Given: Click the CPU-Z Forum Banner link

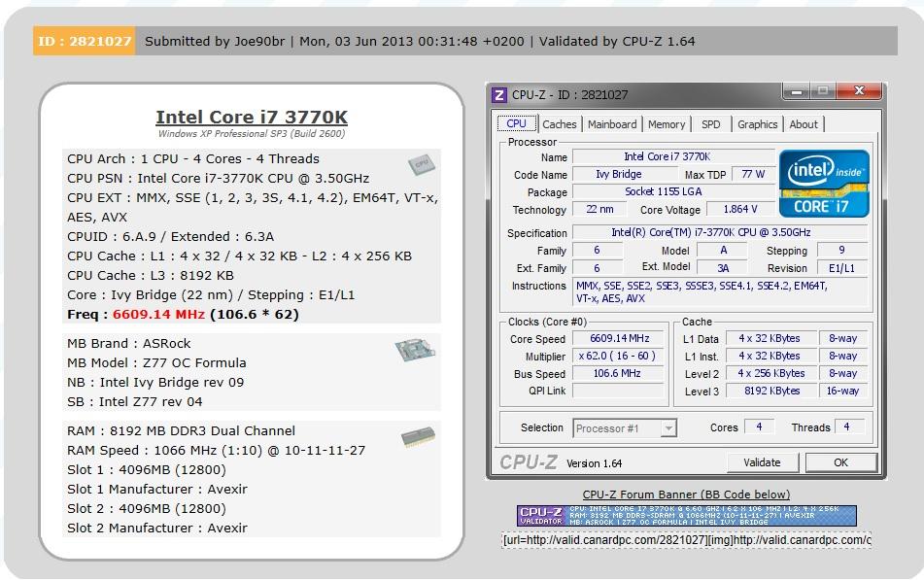Looking at the screenshot, I should pyautogui.click(x=686, y=495).
